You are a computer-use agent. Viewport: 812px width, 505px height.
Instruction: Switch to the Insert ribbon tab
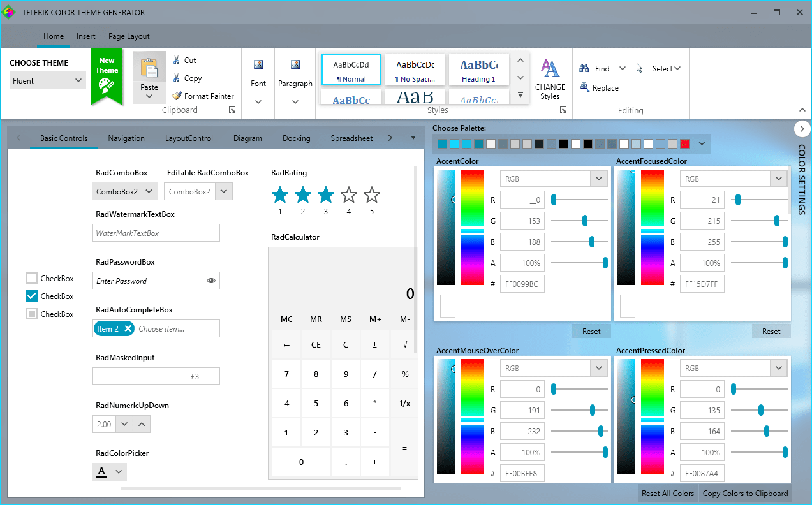86,36
